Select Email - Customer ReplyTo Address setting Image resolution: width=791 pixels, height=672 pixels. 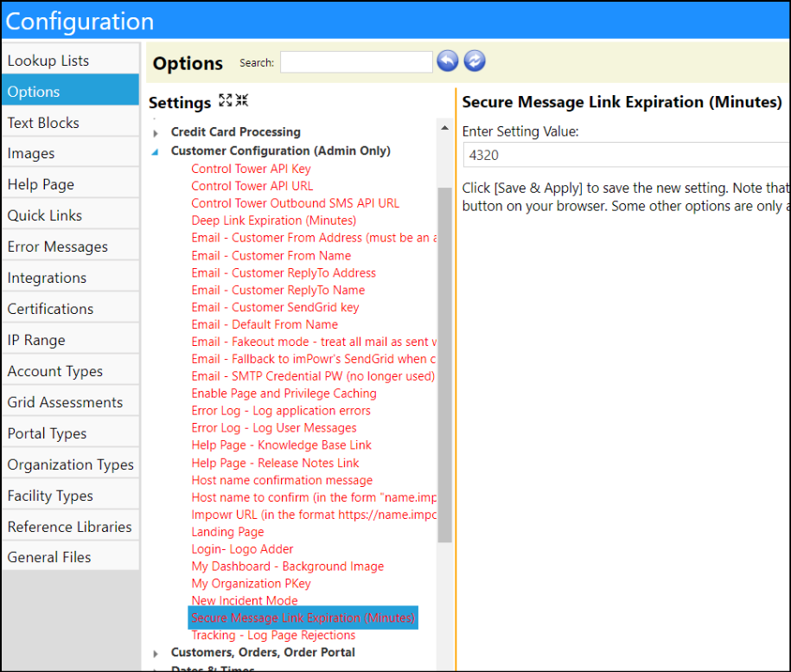(284, 273)
